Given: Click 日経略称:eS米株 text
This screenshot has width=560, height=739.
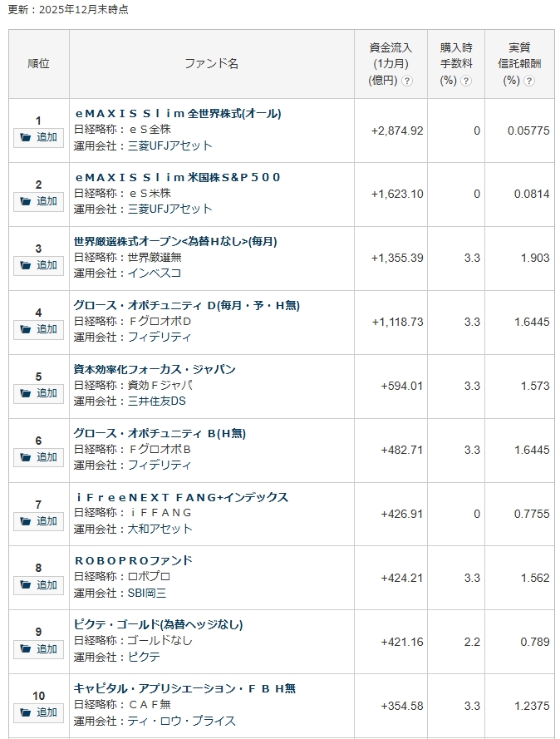Looking at the screenshot, I should click(x=122, y=193).
